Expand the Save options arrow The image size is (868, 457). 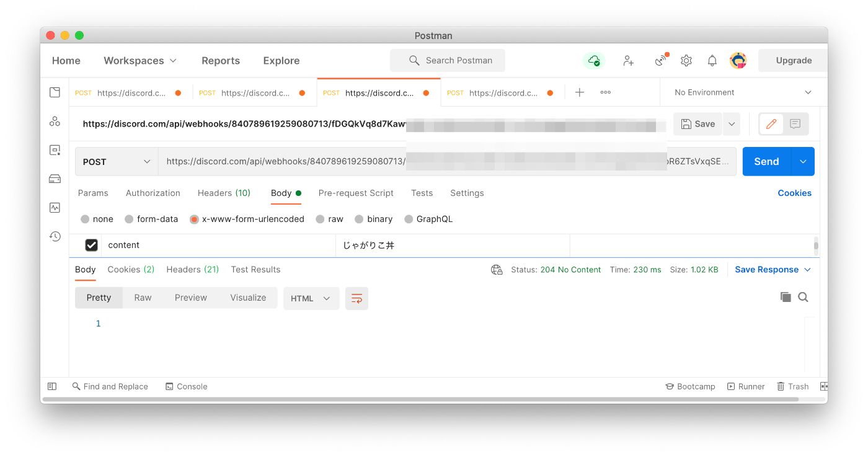[x=732, y=124]
